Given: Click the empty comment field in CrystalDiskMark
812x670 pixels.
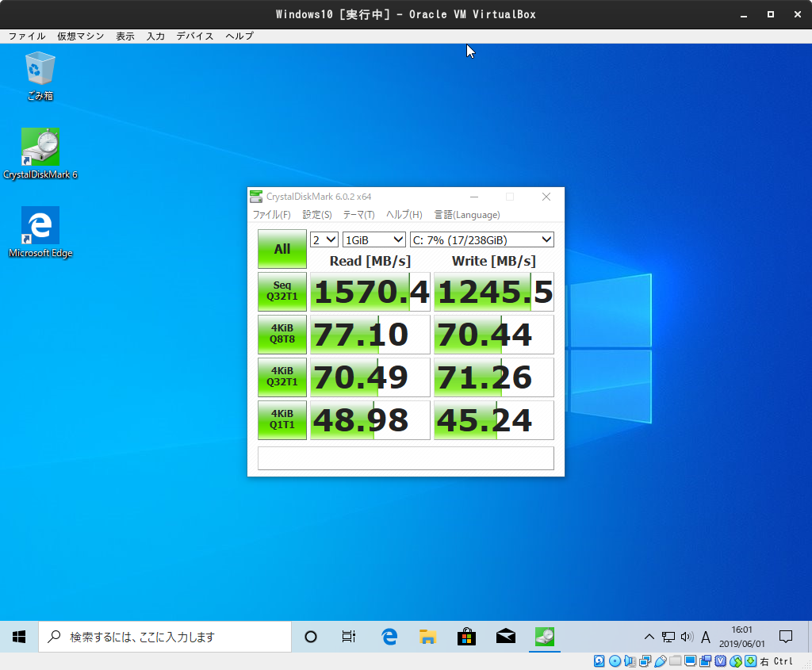Looking at the screenshot, I should (406, 458).
